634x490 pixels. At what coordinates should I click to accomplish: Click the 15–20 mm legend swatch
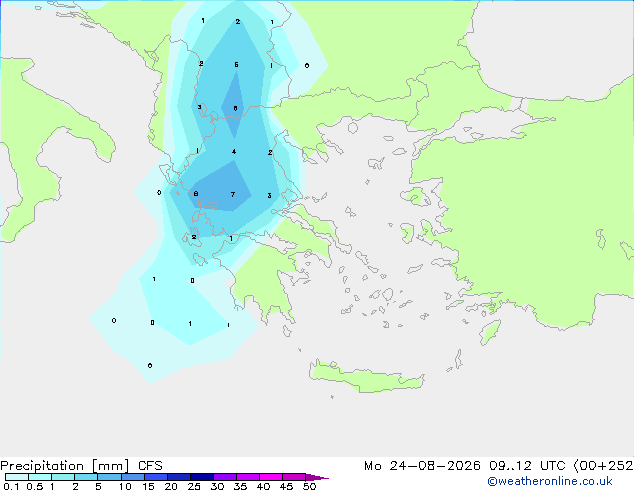pos(156,477)
